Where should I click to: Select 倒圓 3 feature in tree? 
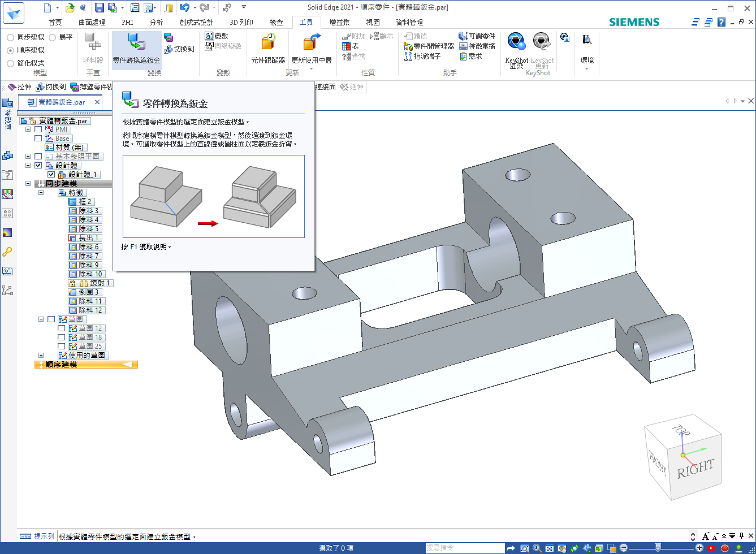coord(85,292)
